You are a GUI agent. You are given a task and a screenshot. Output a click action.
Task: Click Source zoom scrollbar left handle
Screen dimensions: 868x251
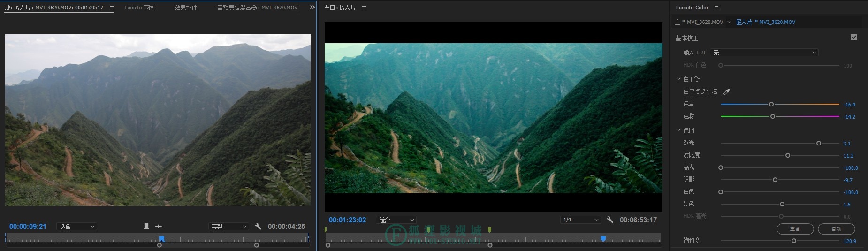[160, 245]
